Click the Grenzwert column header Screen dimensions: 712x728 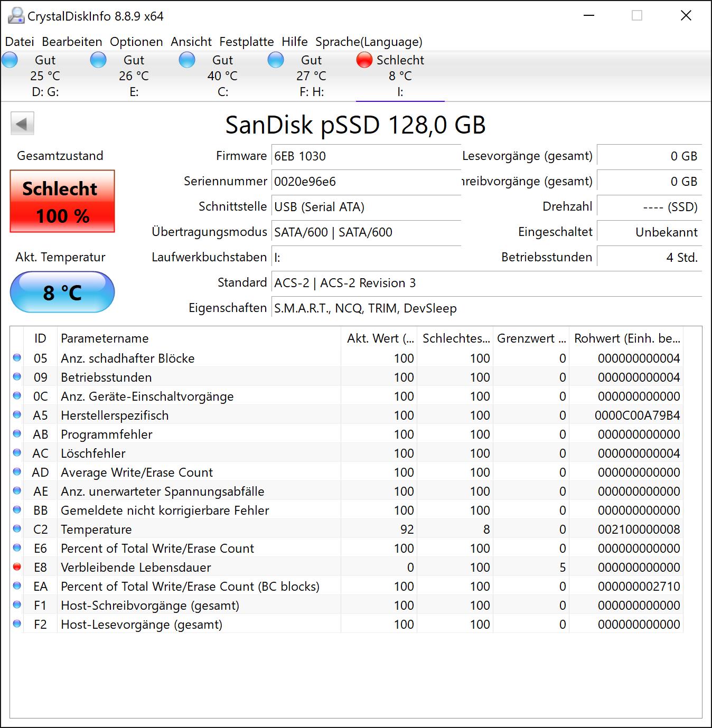(x=531, y=338)
